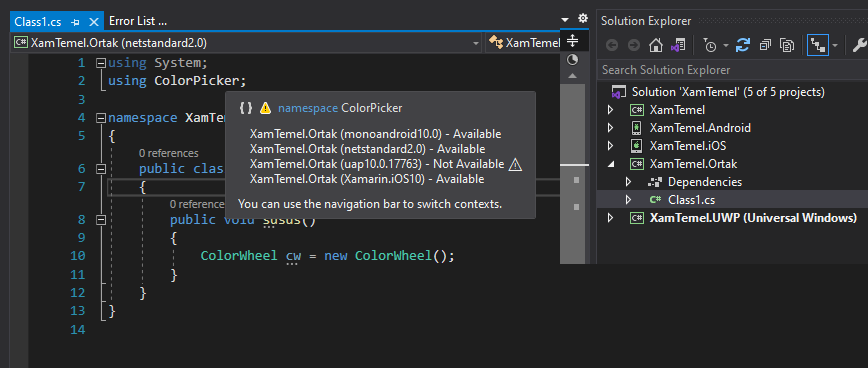Screen dimensions: 868x368
Task: Show all files in Solution Explorer
Action: 787,45
